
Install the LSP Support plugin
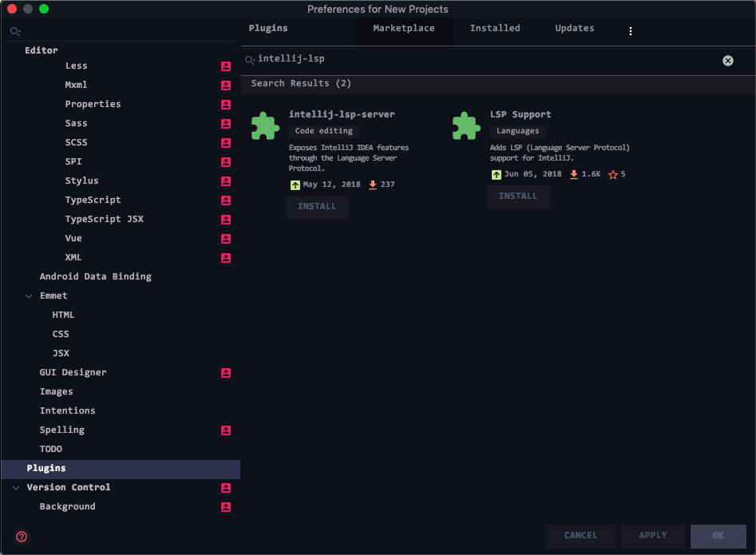click(x=518, y=196)
